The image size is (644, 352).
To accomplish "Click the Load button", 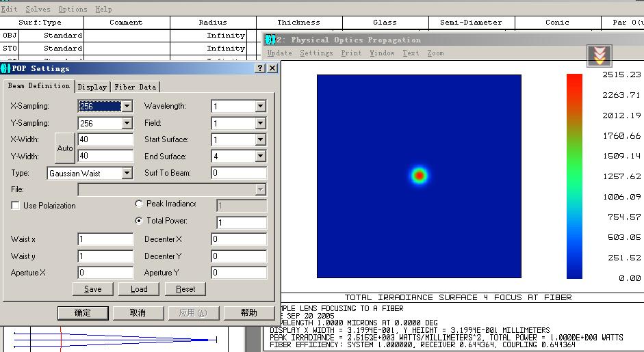I will coord(139,289).
